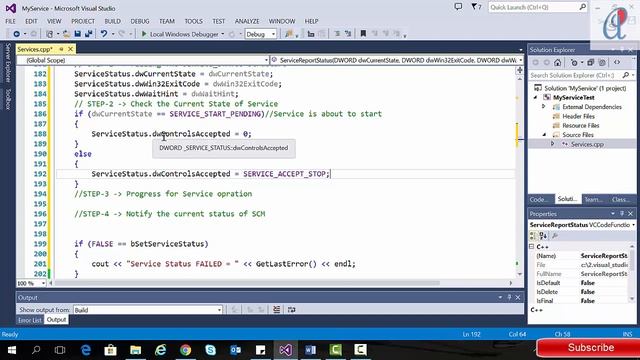
Task: Click Property Pages wrench icon
Action: (x=555, y=236)
